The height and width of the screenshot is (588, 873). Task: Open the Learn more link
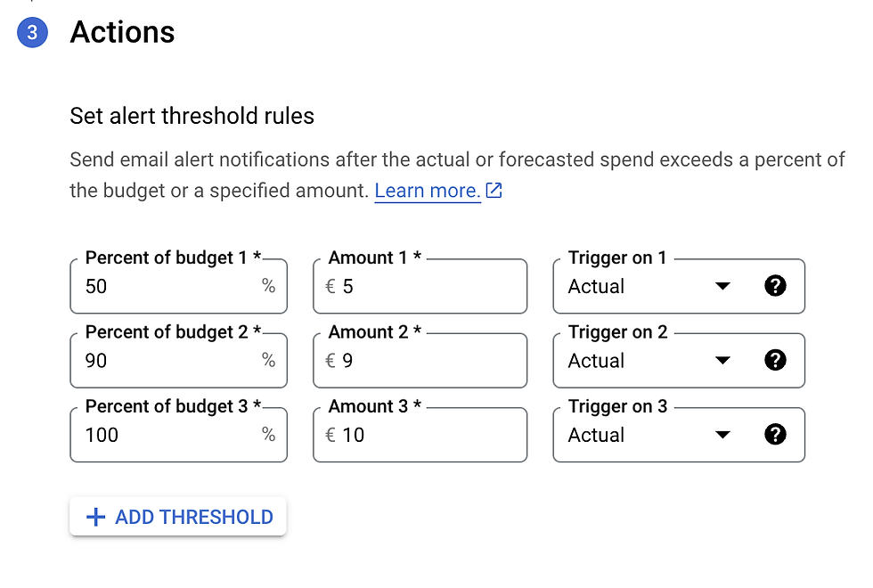(427, 191)
